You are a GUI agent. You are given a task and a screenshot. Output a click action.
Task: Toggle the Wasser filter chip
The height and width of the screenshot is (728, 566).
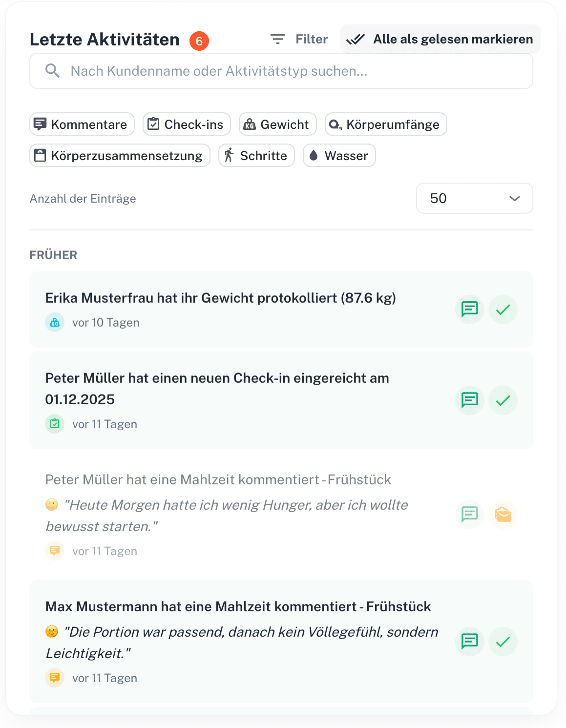tap(339, 156)
